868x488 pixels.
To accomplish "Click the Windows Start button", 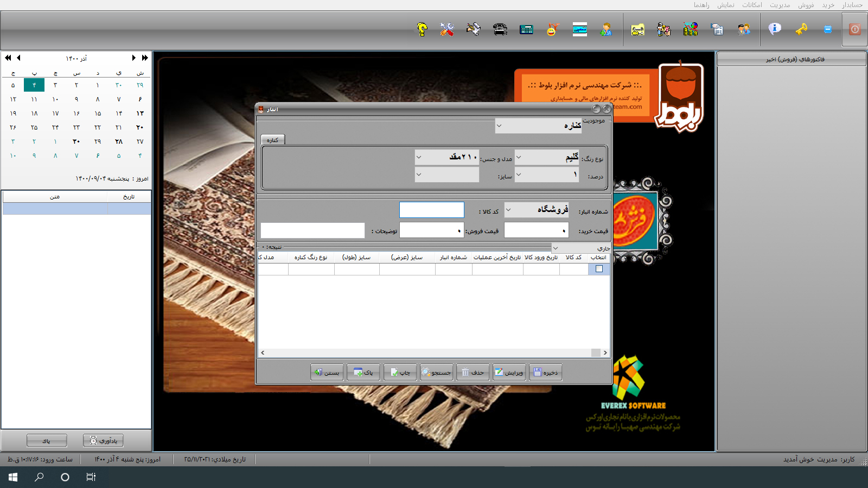I will click(x=13, y=477).
